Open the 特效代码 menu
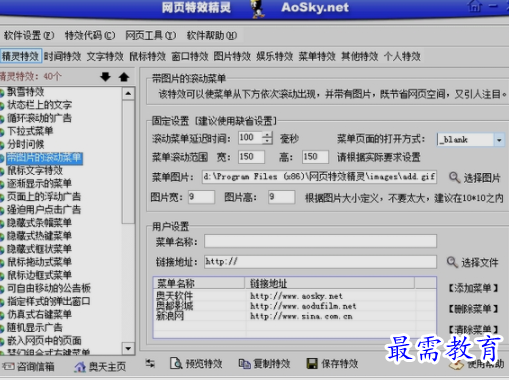 90,35
